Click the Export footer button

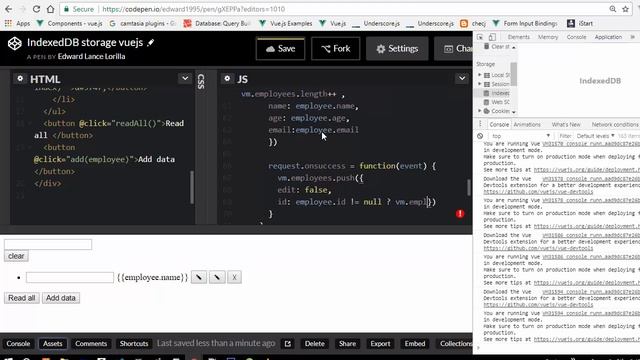pos(380,344)
